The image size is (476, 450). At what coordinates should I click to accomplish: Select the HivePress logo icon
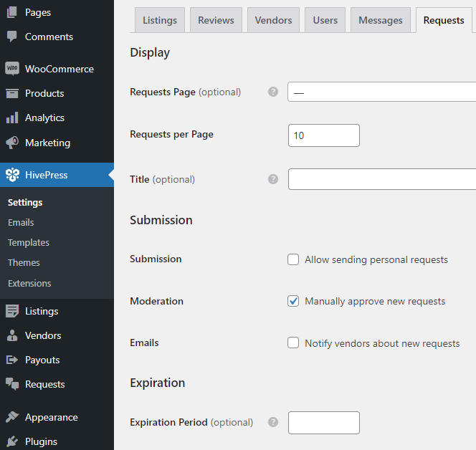[x=12, y=175]
